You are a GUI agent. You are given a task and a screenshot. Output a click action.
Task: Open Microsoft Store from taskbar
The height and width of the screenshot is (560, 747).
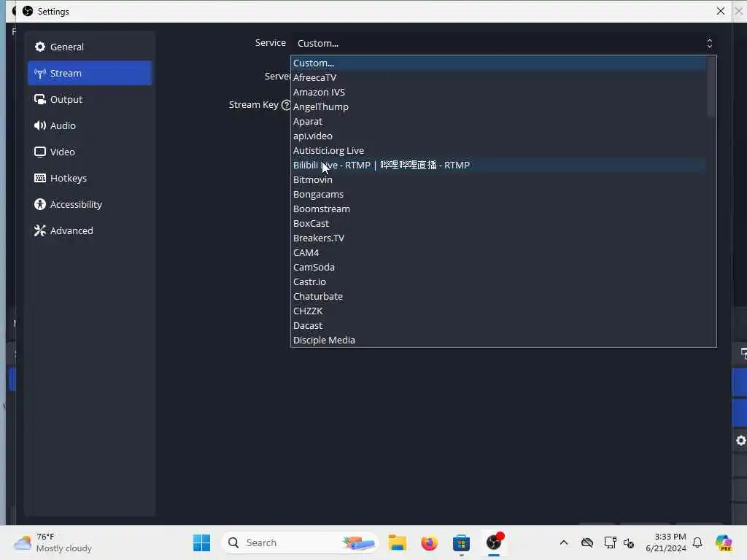click(x=461, y=542)
